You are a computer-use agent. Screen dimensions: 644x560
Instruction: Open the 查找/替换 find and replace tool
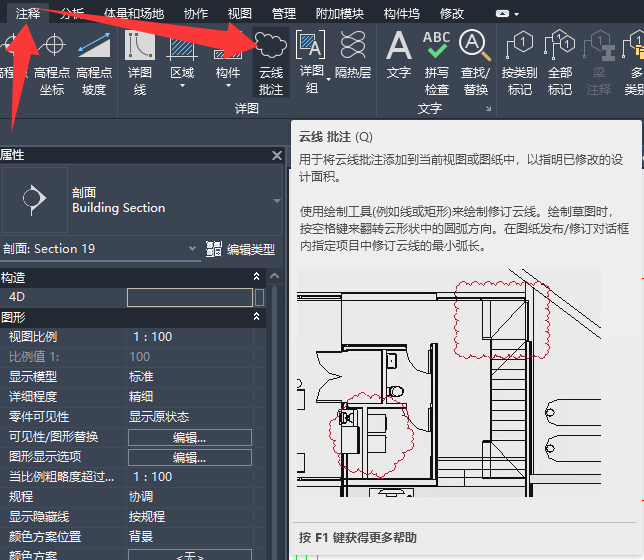[x=475, y=63]
